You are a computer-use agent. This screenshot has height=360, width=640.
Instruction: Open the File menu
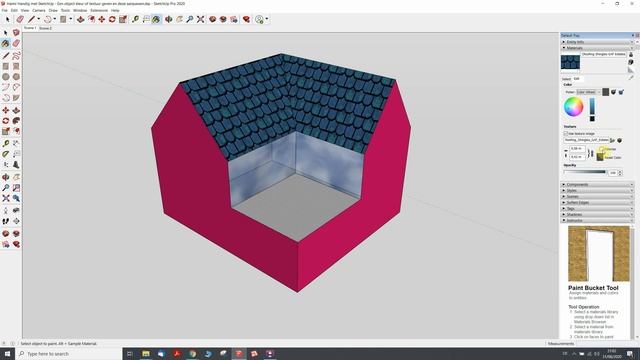coord(4,10)
